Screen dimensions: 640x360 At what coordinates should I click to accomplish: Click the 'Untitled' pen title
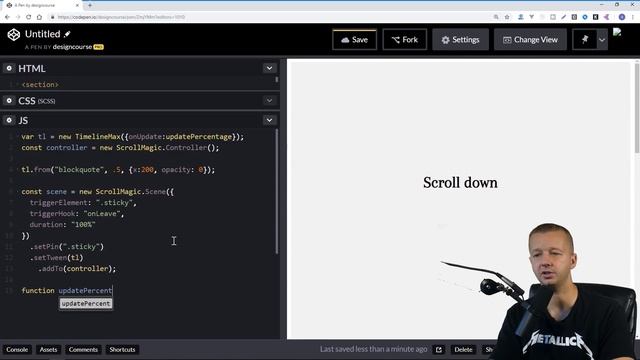pyautogui.click(x=42, y=34)
